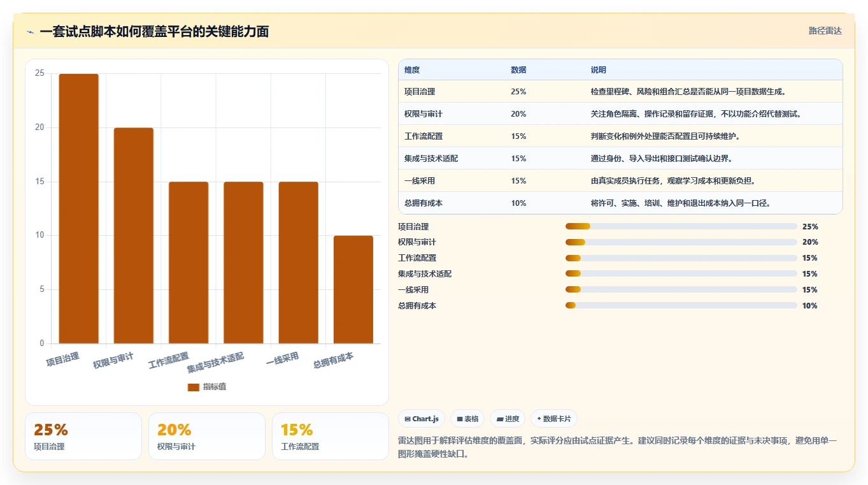Click the 路径雷达 label in the header
Viewport: 868px width, 485px height.
point(825,31)
